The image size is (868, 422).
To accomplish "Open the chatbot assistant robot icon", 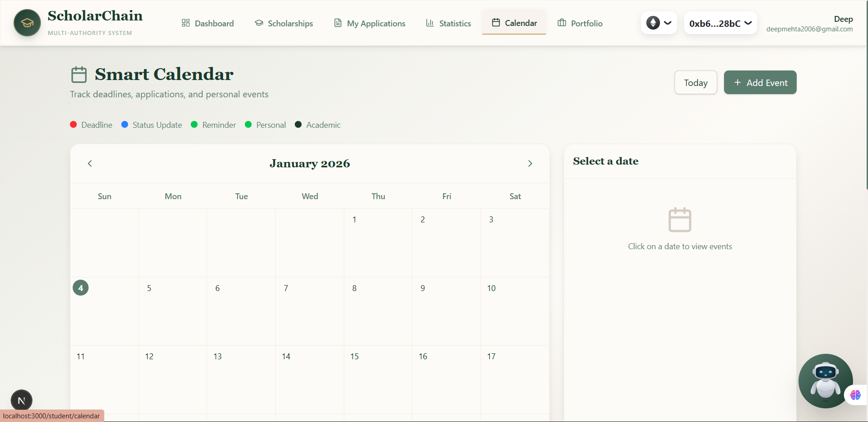I will click(x=825, y=381).
